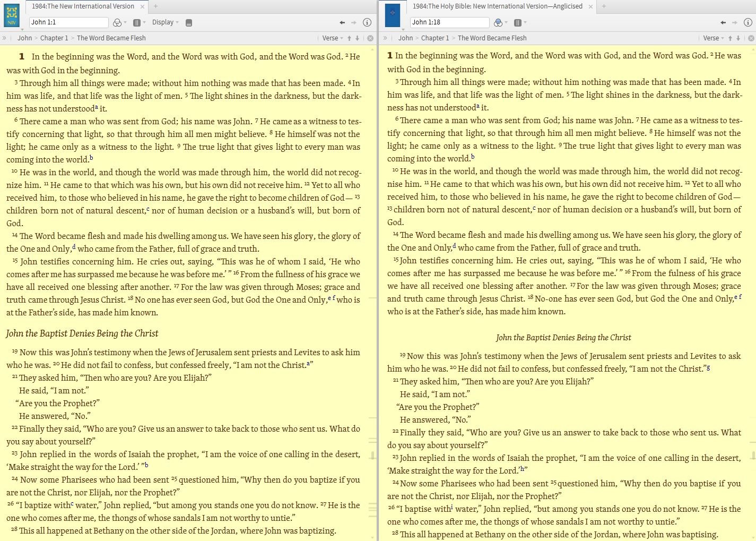Viewport: 756px width, 541px height.
Task: Expand parallel resources dropdown arrow, right panel
Action: point(525,23)
